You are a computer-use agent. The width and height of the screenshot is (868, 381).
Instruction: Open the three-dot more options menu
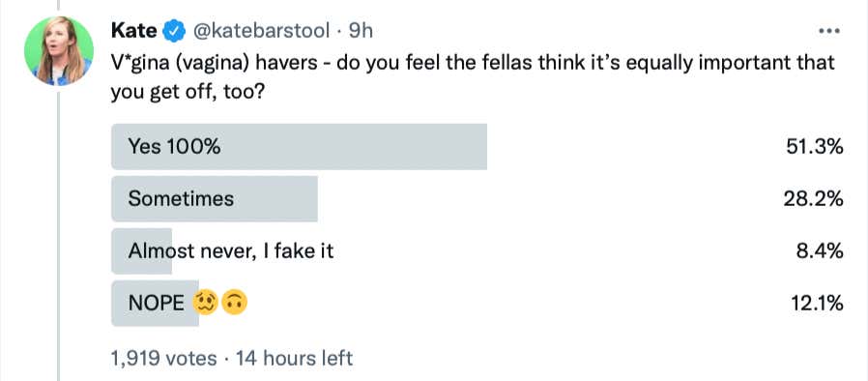(829, 31)
